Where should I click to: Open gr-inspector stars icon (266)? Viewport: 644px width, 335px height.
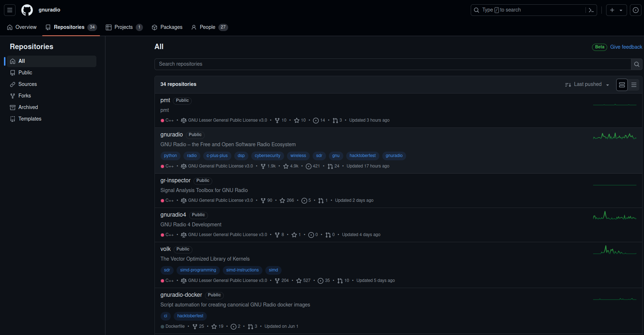coord(282,200)
